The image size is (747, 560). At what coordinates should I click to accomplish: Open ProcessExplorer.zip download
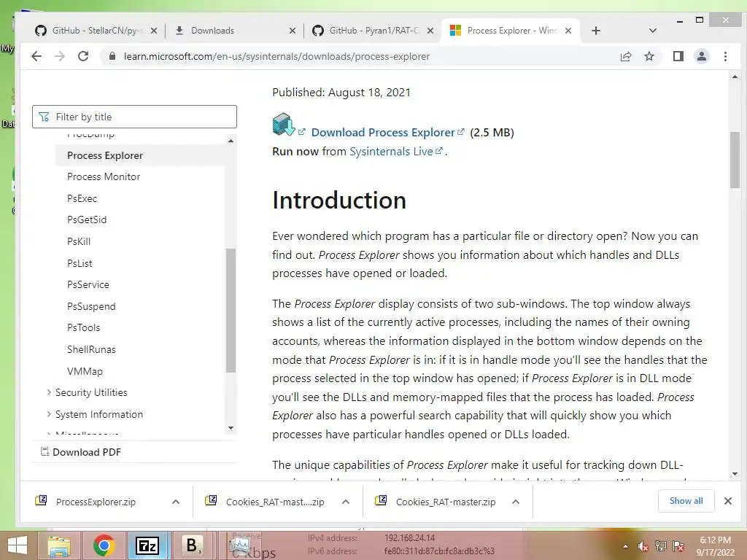96,502
